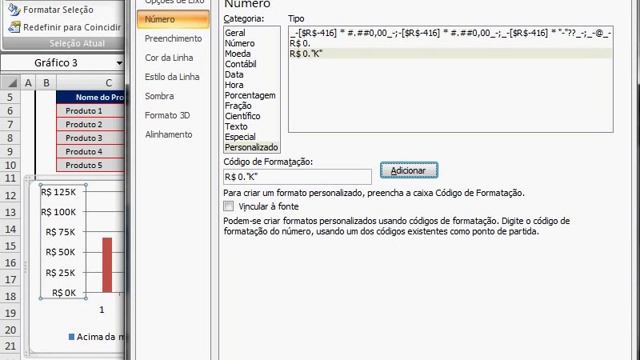Click the R$ 50K axis label
Viewport: 640px width, 360px height.
click(60, 252)
